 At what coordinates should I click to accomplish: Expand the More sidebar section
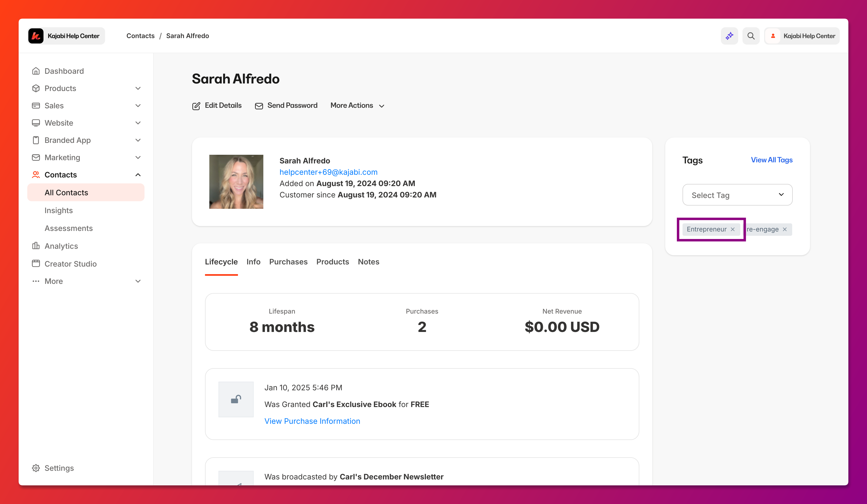pos(138,281)
